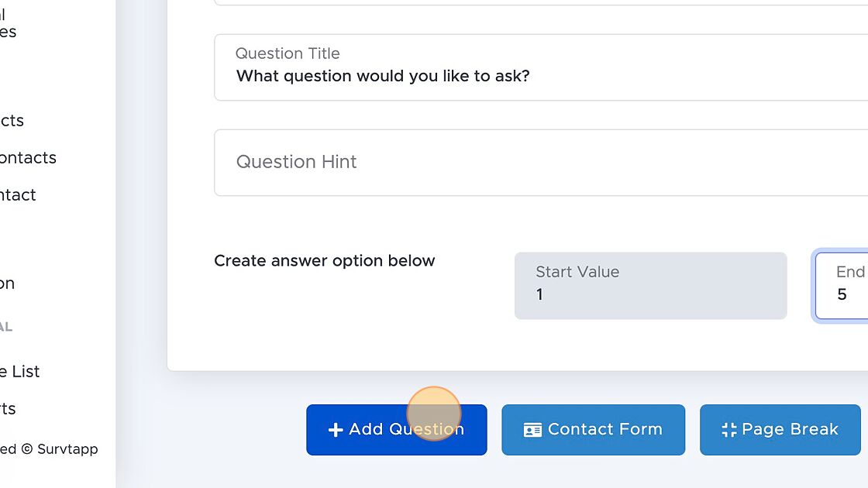Open the sidebar entry ending in "rts"
This screenshot has width=868, height=488.
point(8,408)
